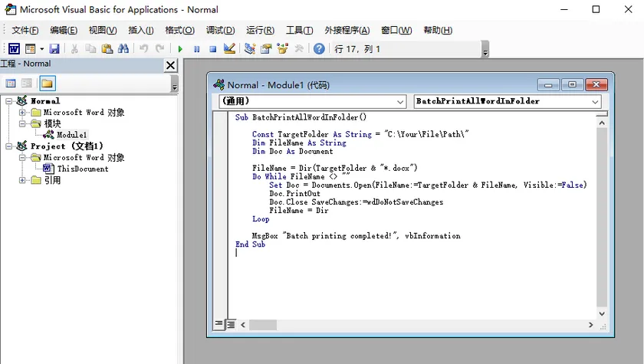The width and height of the screenshot is (644, 364).
Task: Collapse the Normal project tree node
Action: pos(8,101)
